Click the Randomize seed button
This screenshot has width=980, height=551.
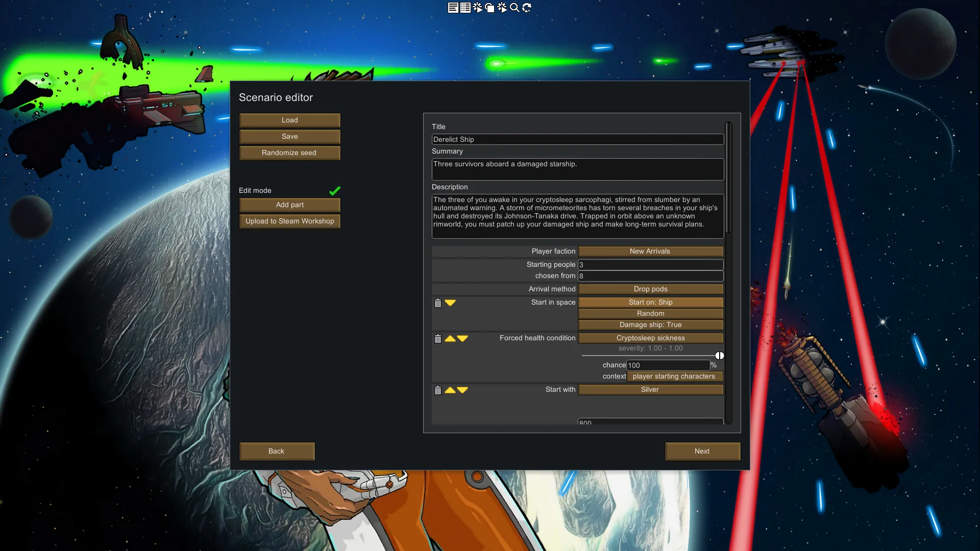[x=289, y=153]
